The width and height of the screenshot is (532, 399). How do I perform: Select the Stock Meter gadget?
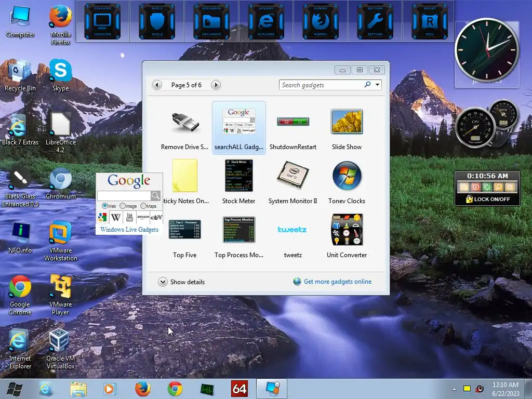239,182
